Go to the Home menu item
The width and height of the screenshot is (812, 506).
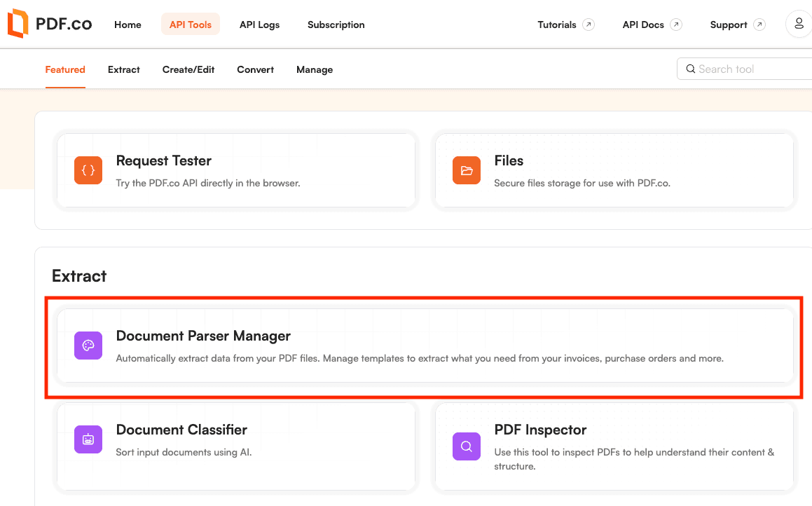[128, 25]
